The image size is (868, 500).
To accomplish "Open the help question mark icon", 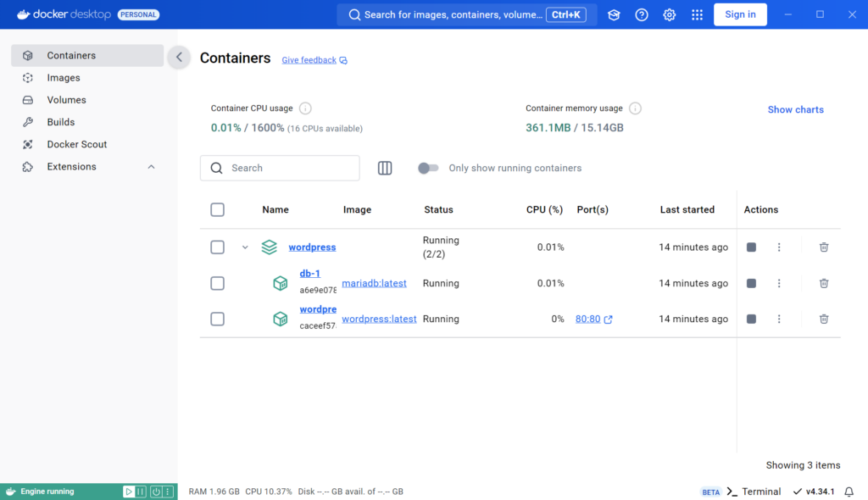I will [x=642, y=14].
